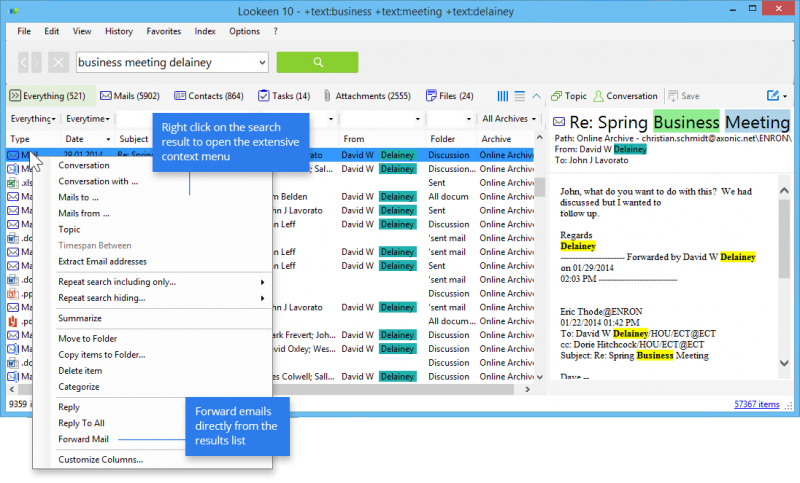Open the File menu

tap(24, 31)
